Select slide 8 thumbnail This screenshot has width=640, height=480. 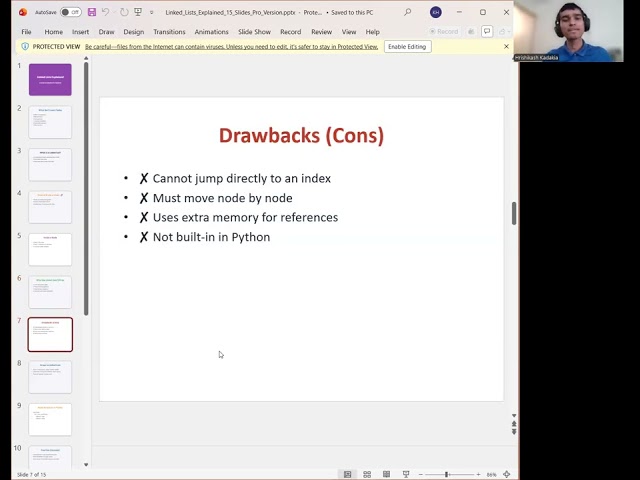pos(50,377)
